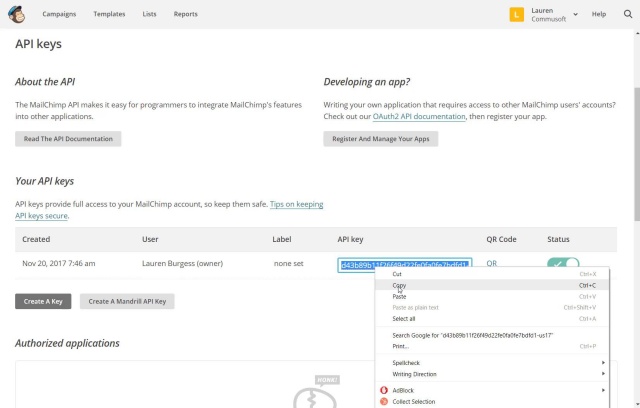
Task: Expand the AdBlock submenu arrow
Action: (603, 390)
